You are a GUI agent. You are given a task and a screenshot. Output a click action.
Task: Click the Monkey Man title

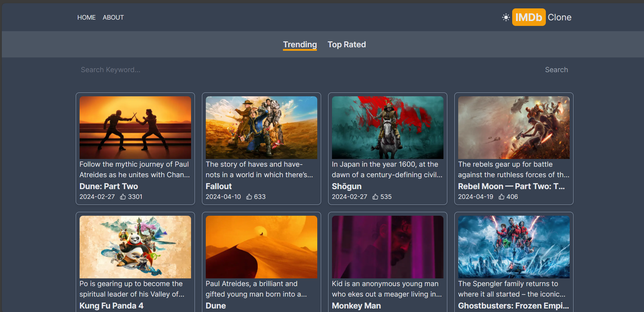tap(356, 306)
